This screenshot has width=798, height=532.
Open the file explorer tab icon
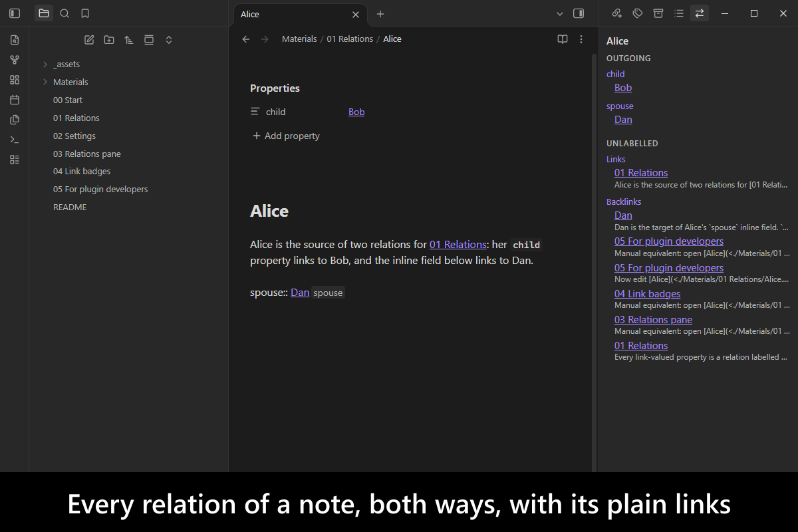(44, 13)
